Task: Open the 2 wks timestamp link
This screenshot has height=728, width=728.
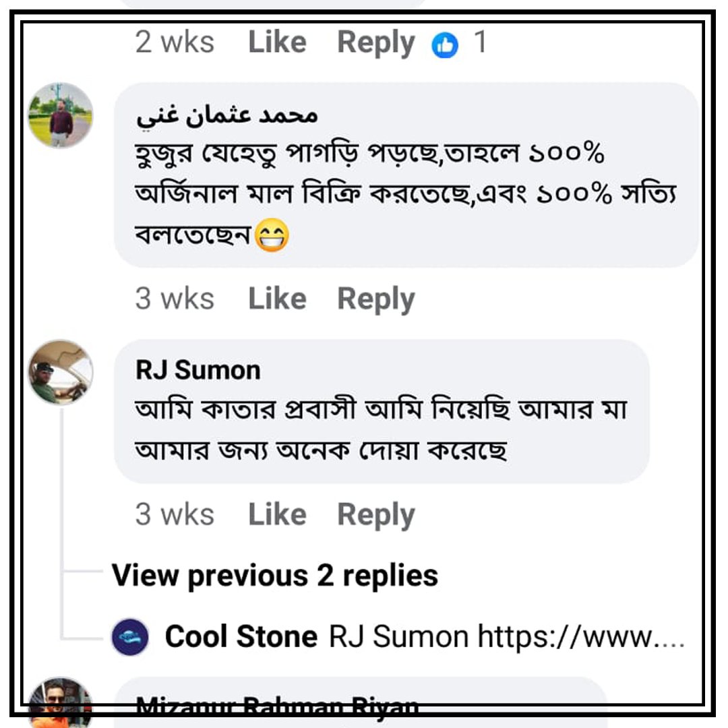Action: tap(175, 42)
